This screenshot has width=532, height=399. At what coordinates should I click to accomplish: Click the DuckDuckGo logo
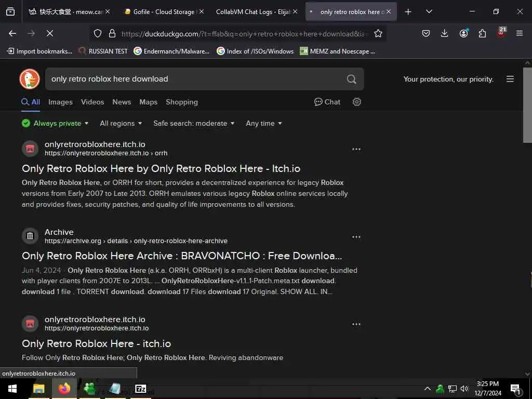[30, 79]
